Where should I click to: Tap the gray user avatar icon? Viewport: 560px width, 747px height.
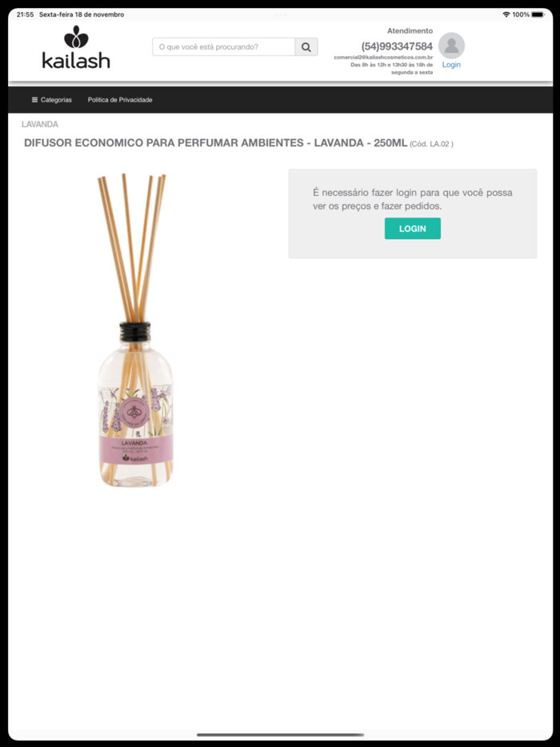(x=451, y=46)
